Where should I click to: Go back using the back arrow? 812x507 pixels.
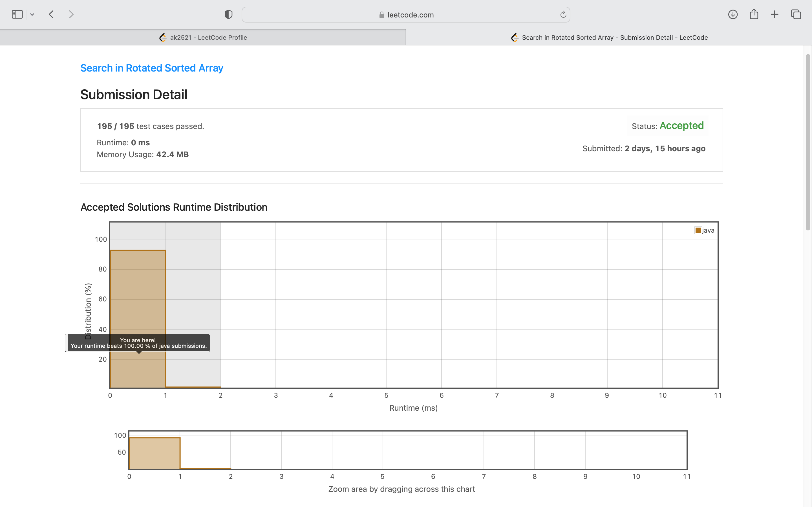[51, 14]
